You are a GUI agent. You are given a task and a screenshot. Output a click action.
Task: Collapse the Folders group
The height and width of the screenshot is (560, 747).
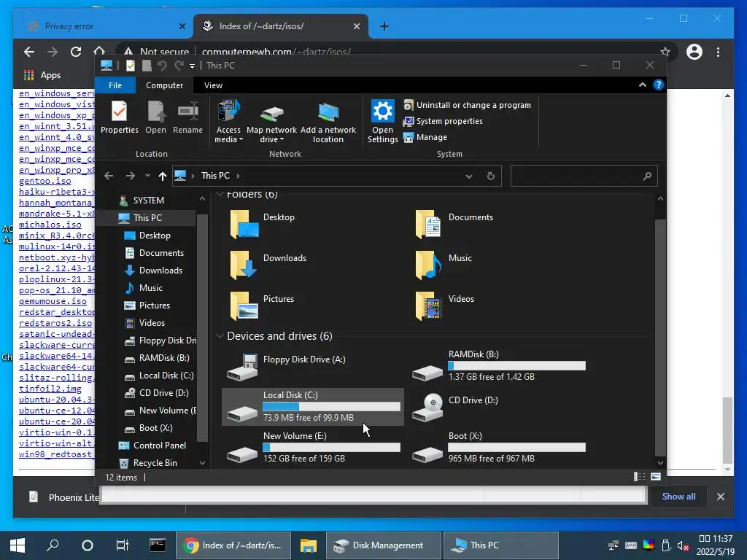pos(220,194)
